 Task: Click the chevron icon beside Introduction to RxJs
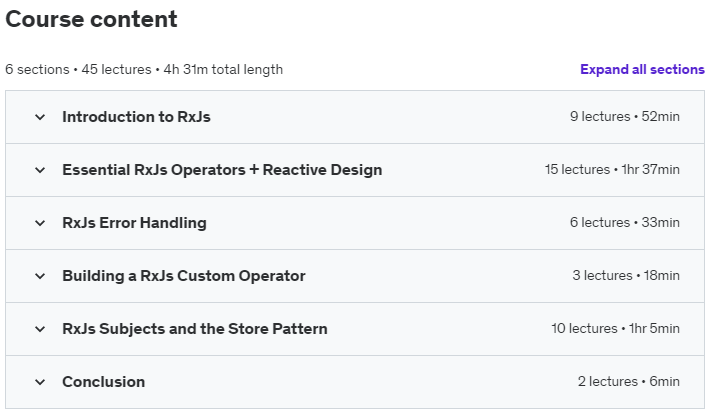(x=40, y=117)
